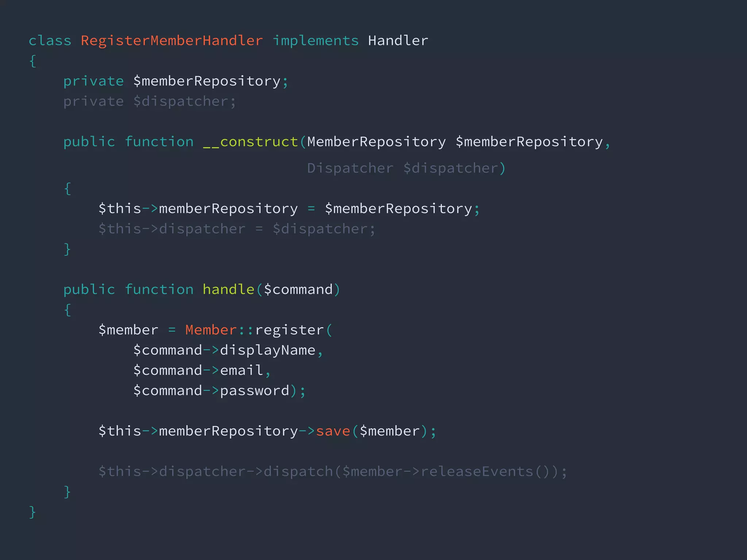Click the $command->email argument
The width and height of the screenshot is (747, 560).
(x=198, y=370)
